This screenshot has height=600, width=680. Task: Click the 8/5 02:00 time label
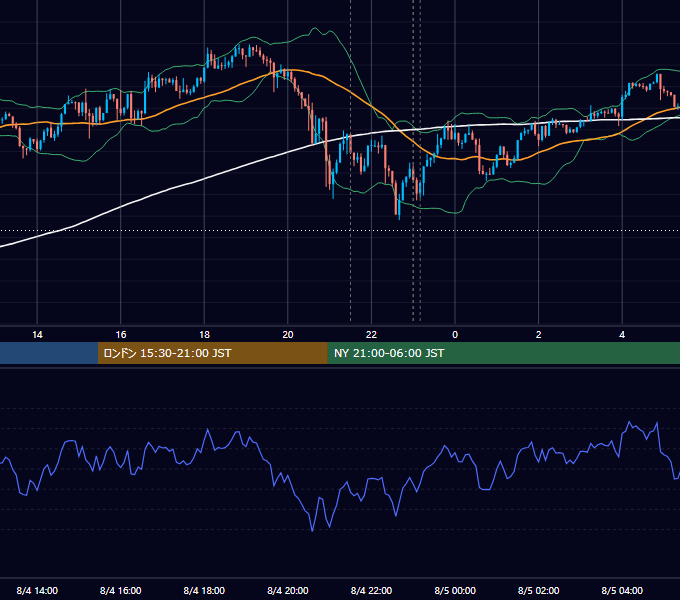pos(539,590)
